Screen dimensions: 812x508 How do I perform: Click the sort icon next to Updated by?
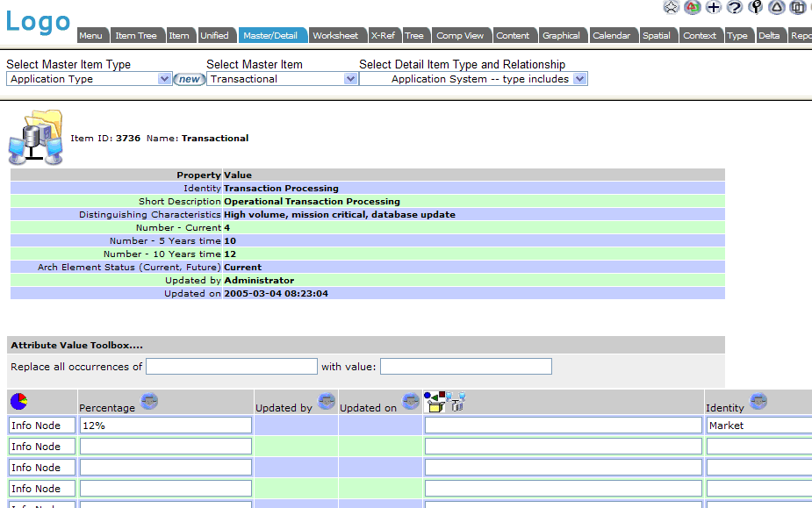click(x=326, y=402)
